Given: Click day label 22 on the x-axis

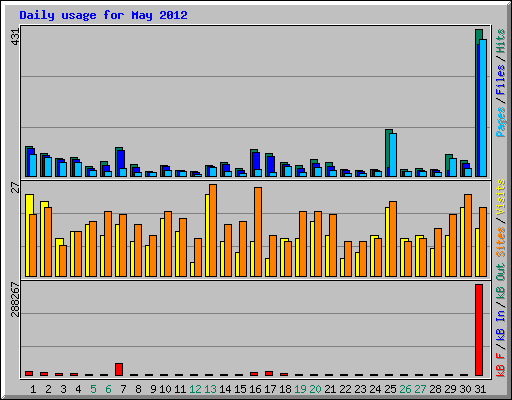Looking at the screenshot, I should click(345, 389).
